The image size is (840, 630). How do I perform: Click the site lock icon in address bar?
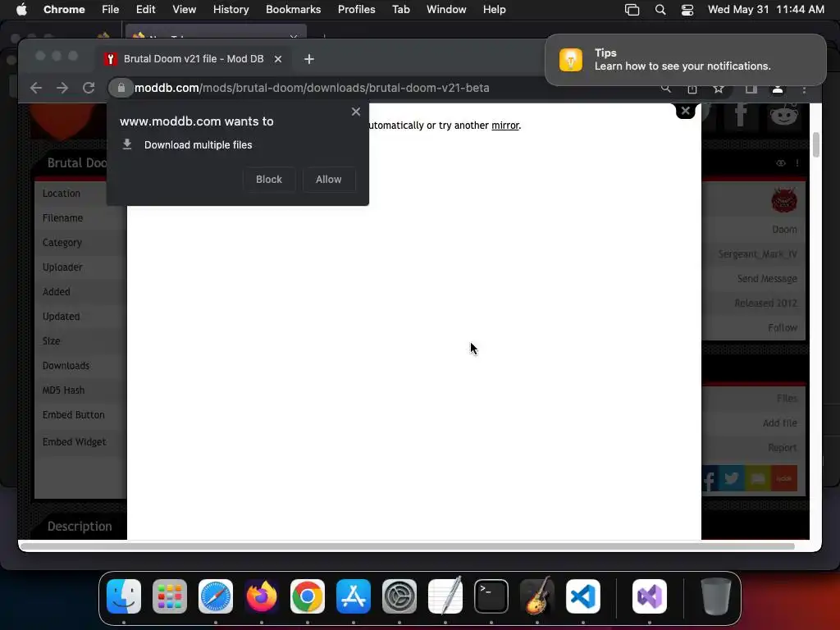(x=121, y=88)
